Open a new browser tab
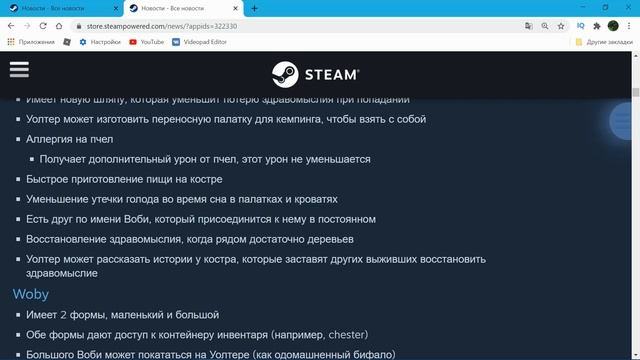 click(254, 8)
